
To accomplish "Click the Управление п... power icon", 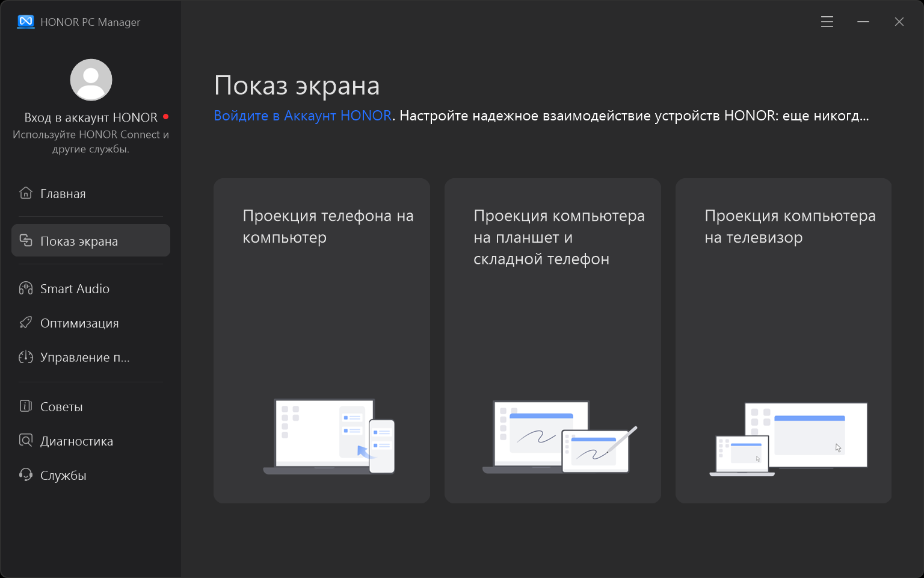I will pyautogui.click(x=26, y=356).
